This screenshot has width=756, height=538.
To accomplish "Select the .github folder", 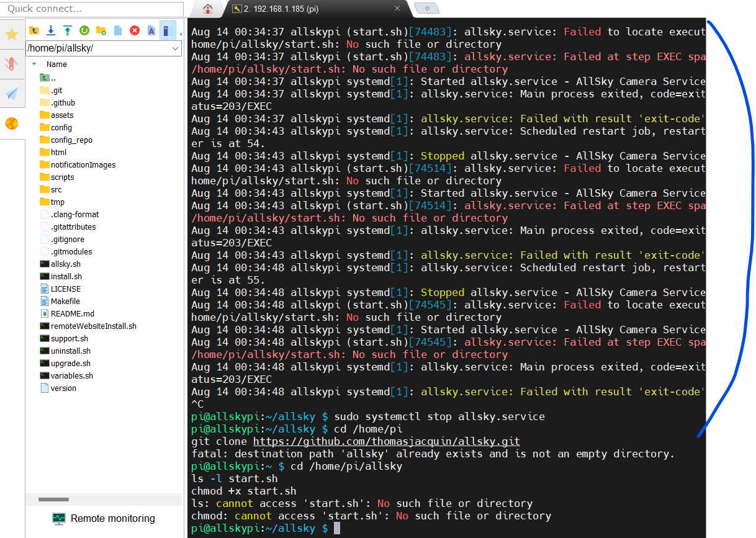I will 57,102.
